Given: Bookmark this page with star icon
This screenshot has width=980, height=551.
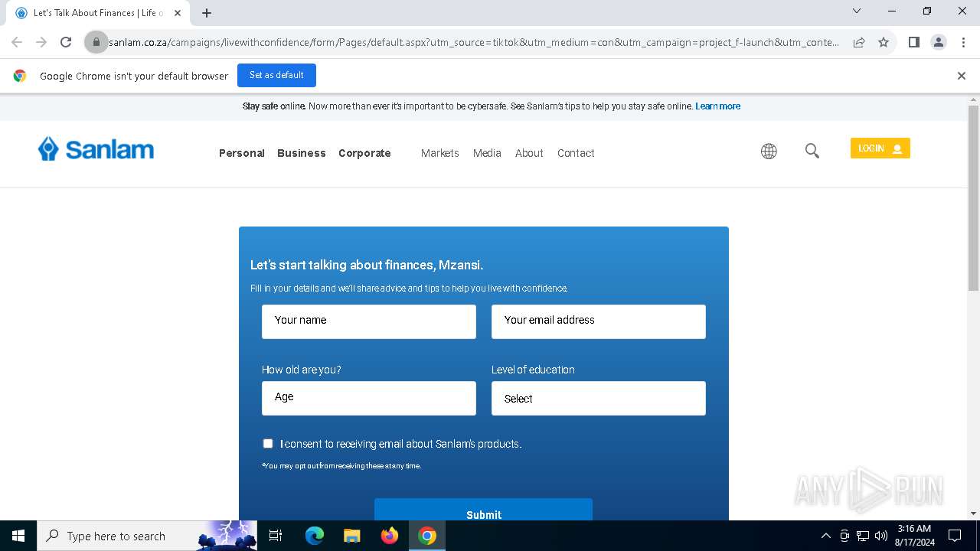Looking at the screenshot, I should pos(884,42).
